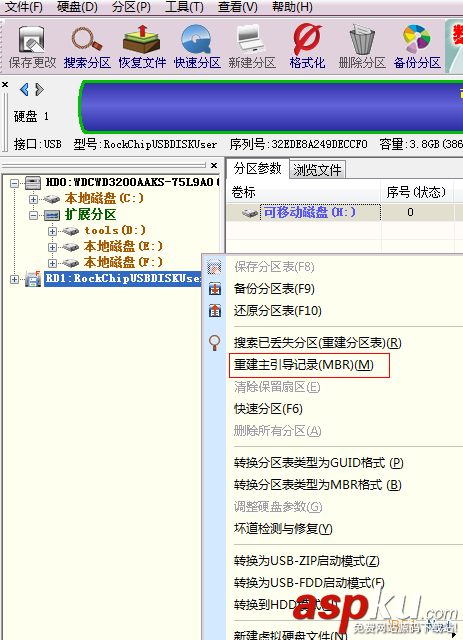Open the 查看(V) menu

(238, 7)
